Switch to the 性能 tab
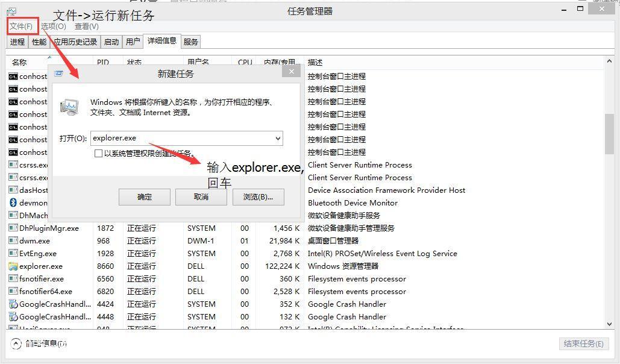This screenshot has height=364, width=620. [39, 42]
